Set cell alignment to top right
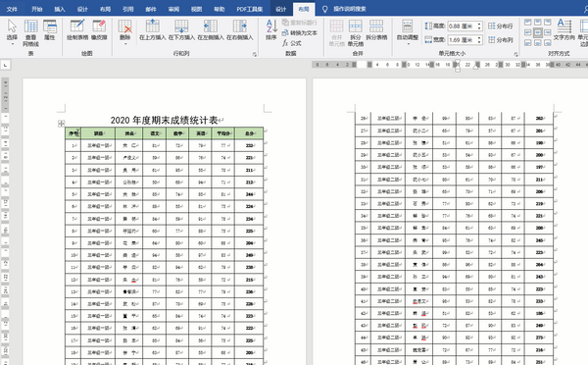 pyautogui.click(x=548, y=23)
